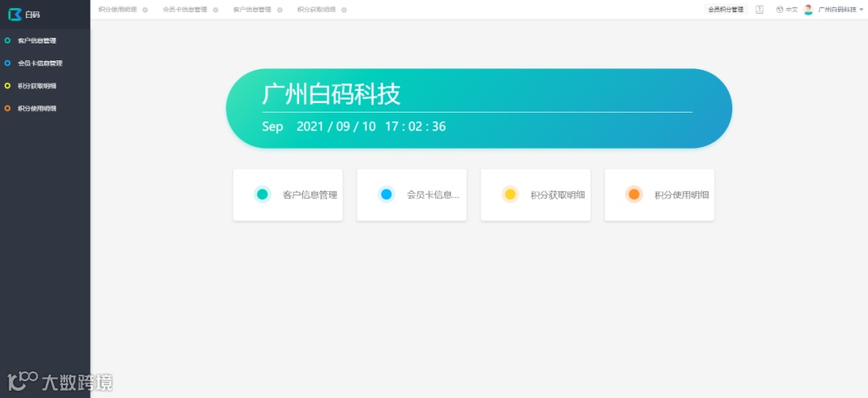
Task: Click the date 2021 / 09 / 10
Action: pos(336,126)
